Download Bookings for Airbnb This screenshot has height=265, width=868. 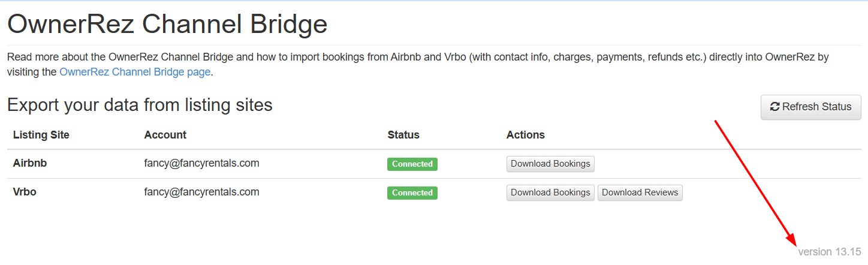[550, 164]
